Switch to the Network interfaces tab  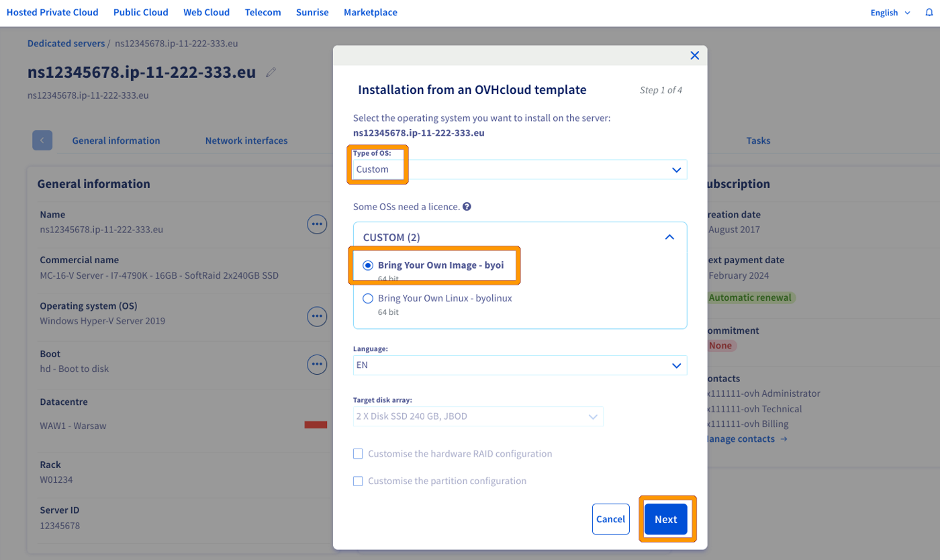tap(246, 140)
